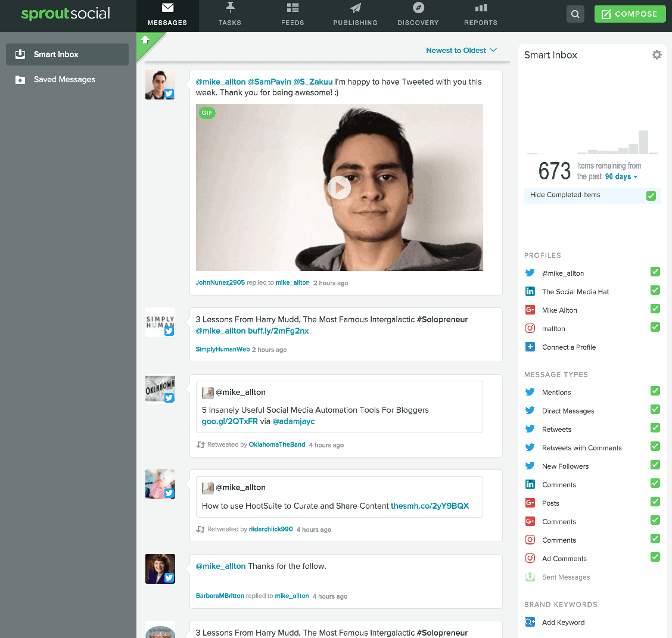Play the GIF in first message
The image size is (672, 638).
(339, 188)
